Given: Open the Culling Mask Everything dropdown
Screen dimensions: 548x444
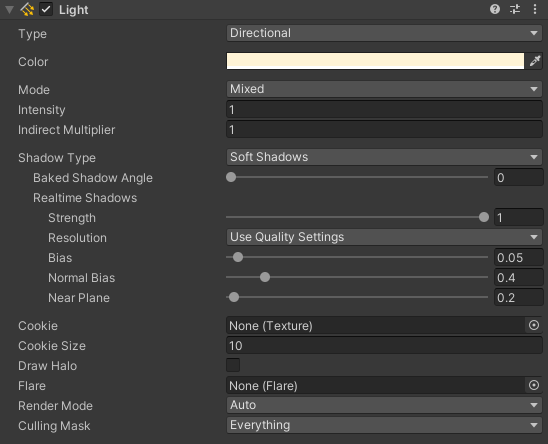Looking at the screenshot, I should pyautogui.click(x=384, y=425).
